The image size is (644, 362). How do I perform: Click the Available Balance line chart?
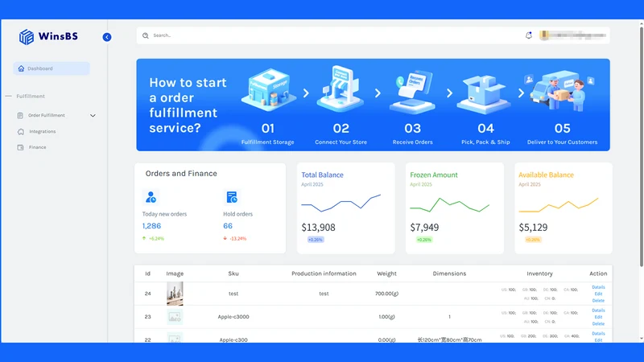tap(558, 205)
